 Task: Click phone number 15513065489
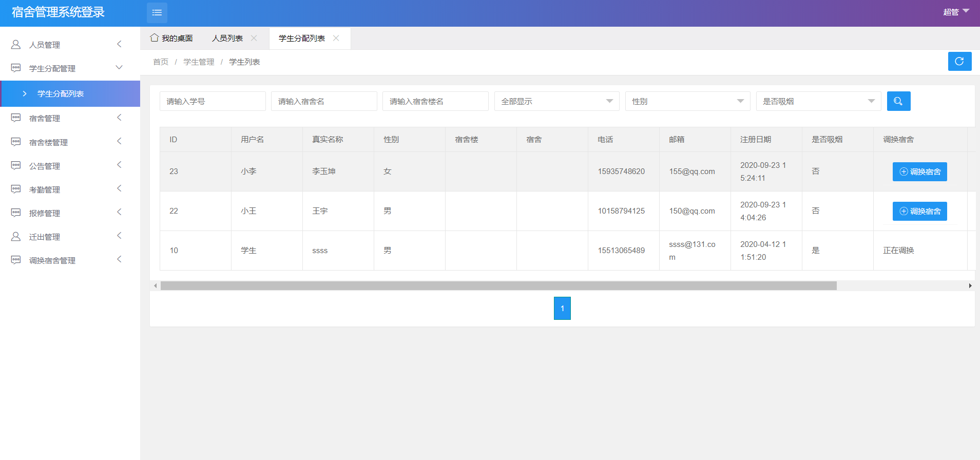click(621, 251)
